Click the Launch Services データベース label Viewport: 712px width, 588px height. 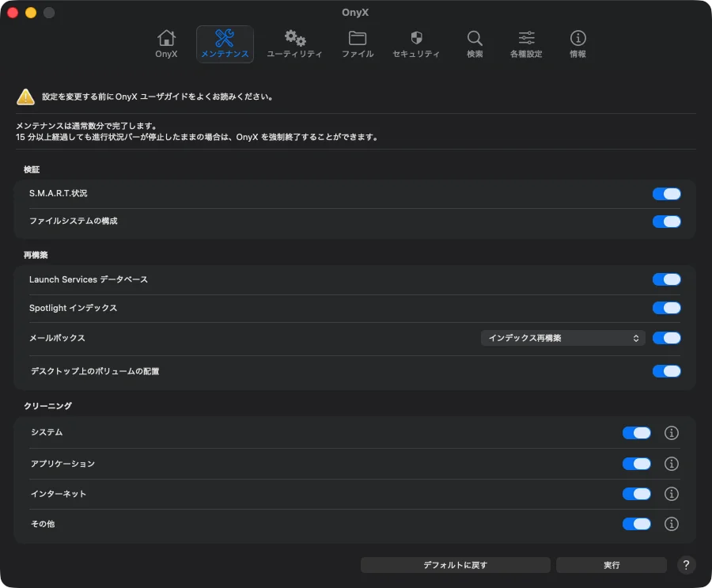(89, 279)
